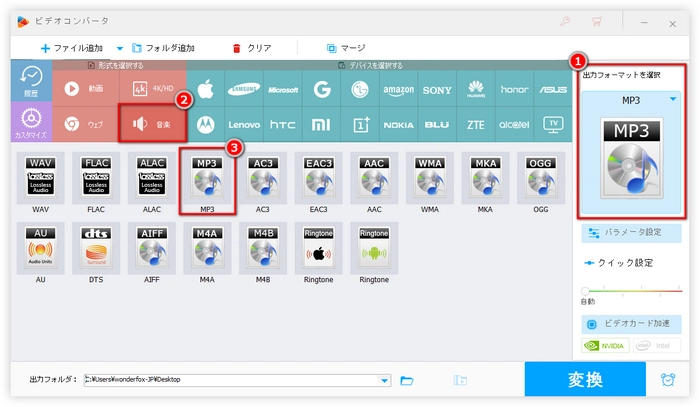This screenshot has width=700, height=407.
Task: Open the Apple device presets
Action: pyautogui.click(x=207, y=88)
